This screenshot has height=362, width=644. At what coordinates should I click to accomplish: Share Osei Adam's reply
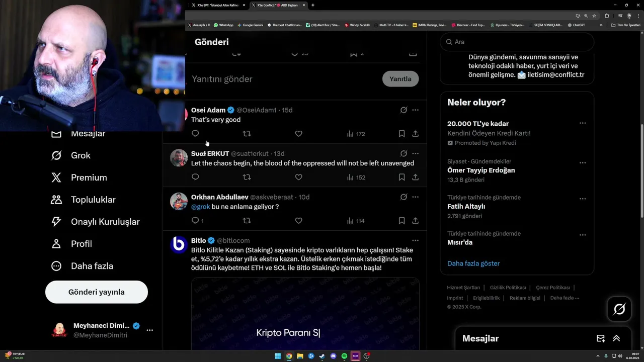click(416, 134)
